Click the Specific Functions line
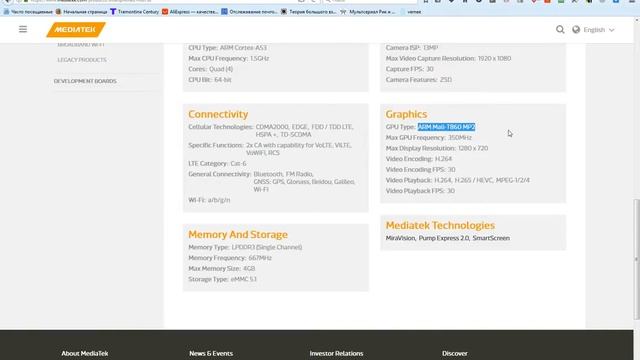The height and width of the screenshot is (360, 640). [x=270, y=149]
